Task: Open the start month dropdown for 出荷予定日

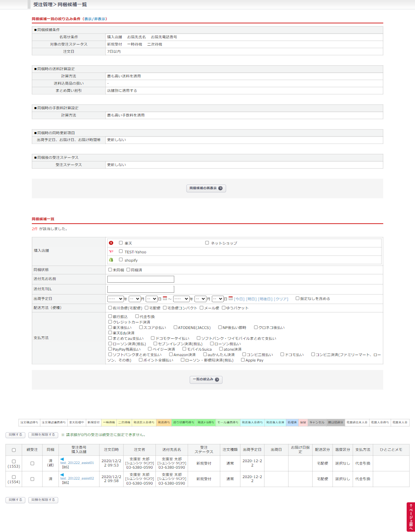Action: pos(134,299)
